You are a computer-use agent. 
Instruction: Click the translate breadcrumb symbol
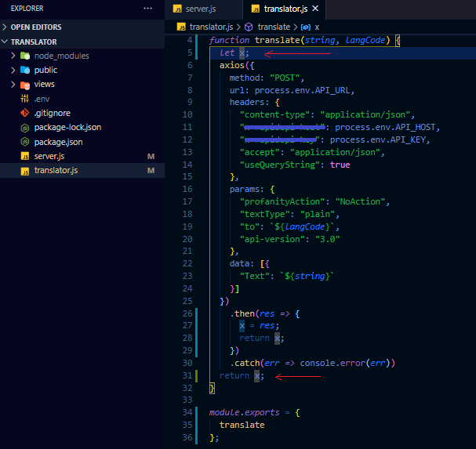tap(274, 26)
